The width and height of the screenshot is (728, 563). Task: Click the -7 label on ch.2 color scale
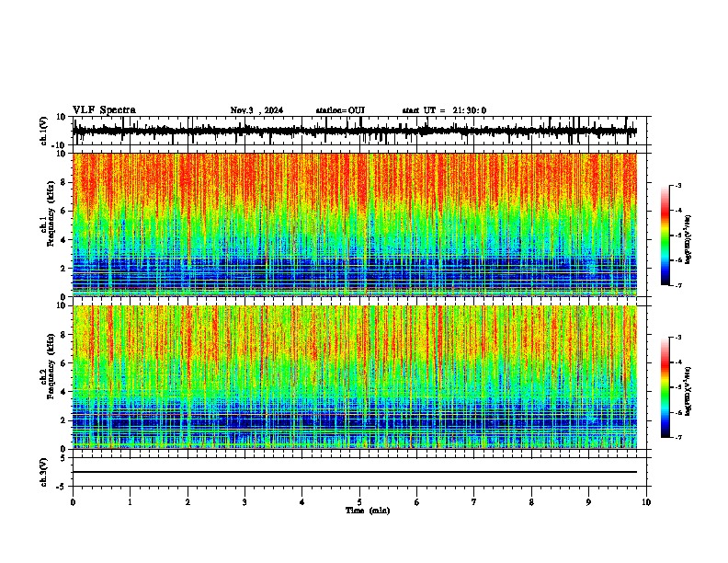point(678,437)
